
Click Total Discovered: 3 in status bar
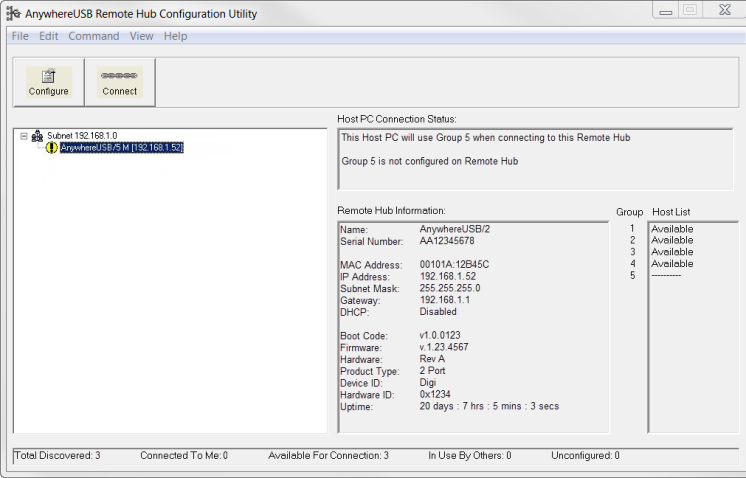[58, 456]
